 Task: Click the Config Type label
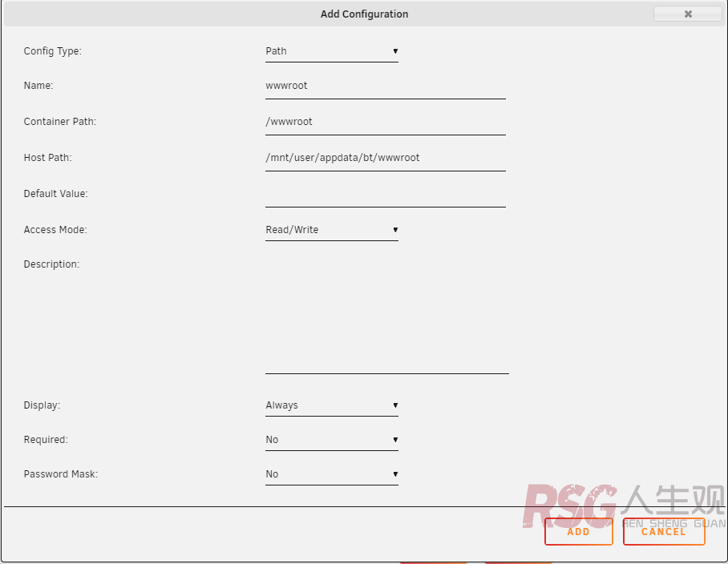click(53, 51)
